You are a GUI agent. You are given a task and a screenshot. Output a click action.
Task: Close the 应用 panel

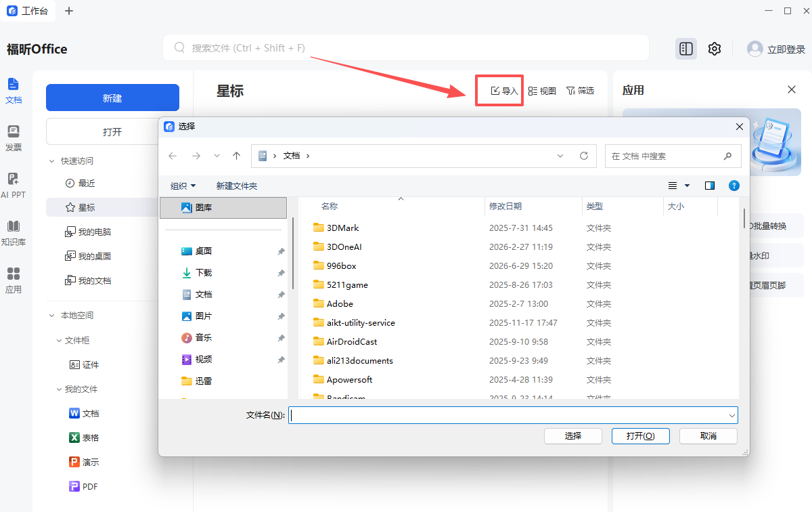coord(792,89)
